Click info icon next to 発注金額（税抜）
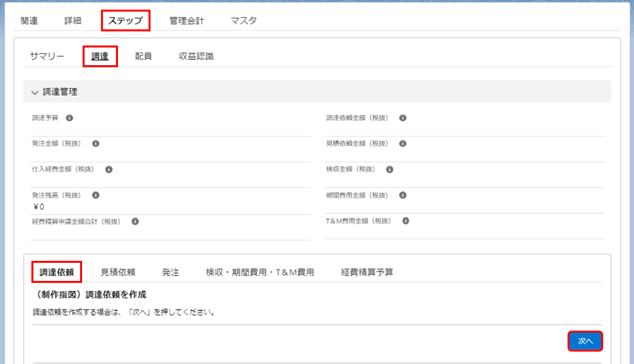This screenshot has height=364, width=634. pyautogui.click(x=96, y=144)
